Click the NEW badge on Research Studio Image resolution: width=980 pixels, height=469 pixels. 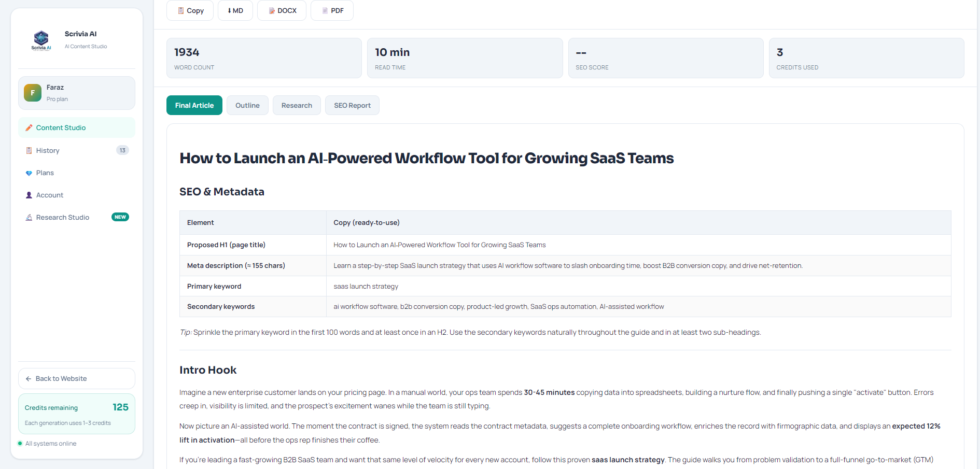pos(120,217)
